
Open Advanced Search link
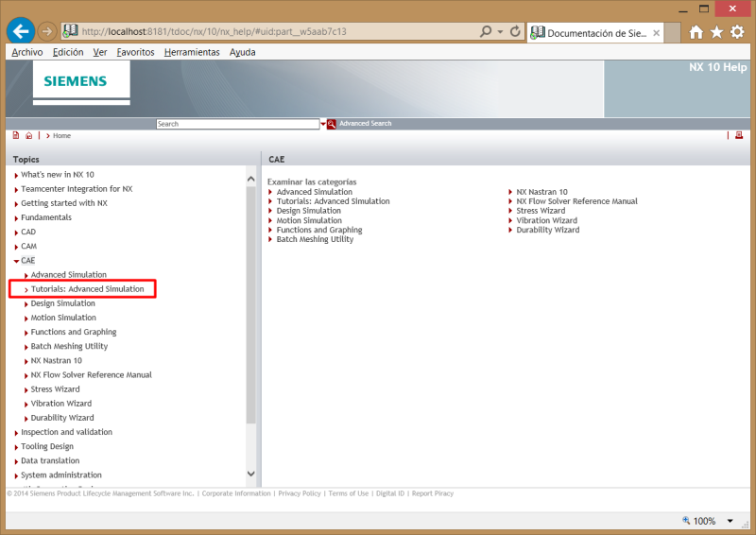(x=365, y=124)
